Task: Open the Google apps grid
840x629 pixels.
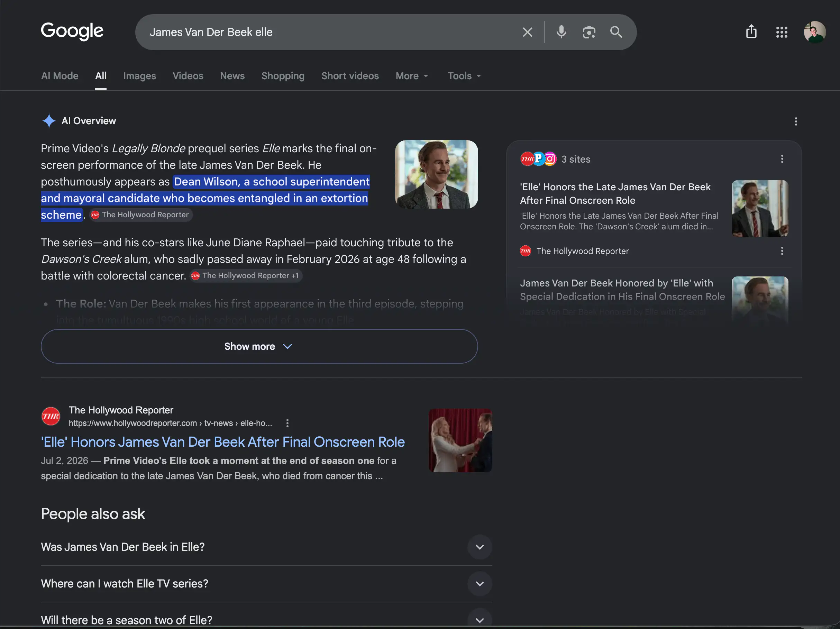Action: click(x=782, y=32)
